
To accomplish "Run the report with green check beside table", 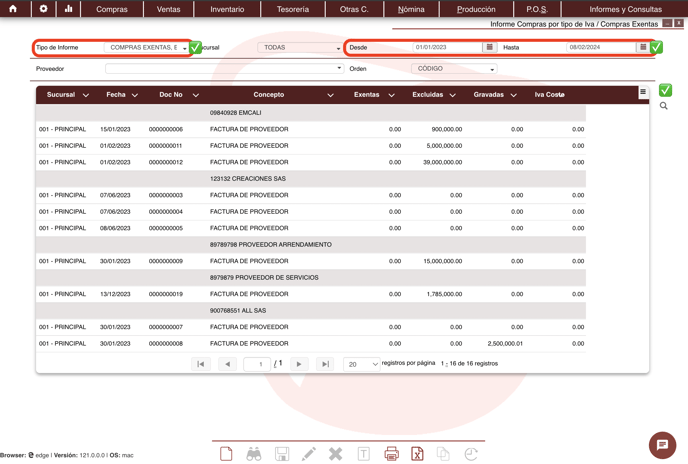I will point(665,90).
